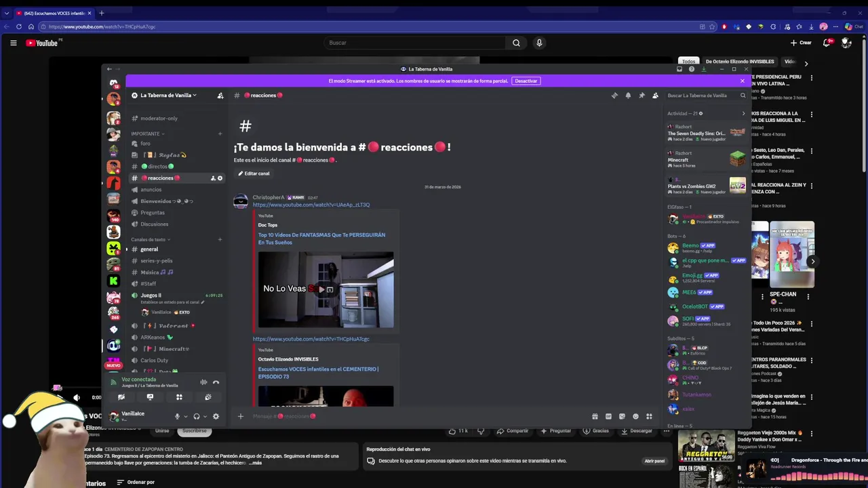The width and height of the screenshot is (868, 488).
Task: Open the apps launcher icon in message bar
Action: (649, 416)
